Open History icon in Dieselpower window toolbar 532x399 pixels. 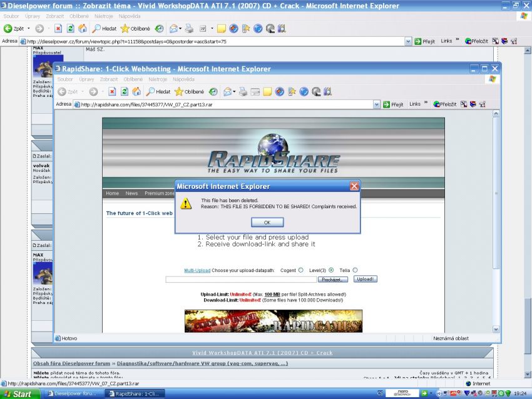159,29
